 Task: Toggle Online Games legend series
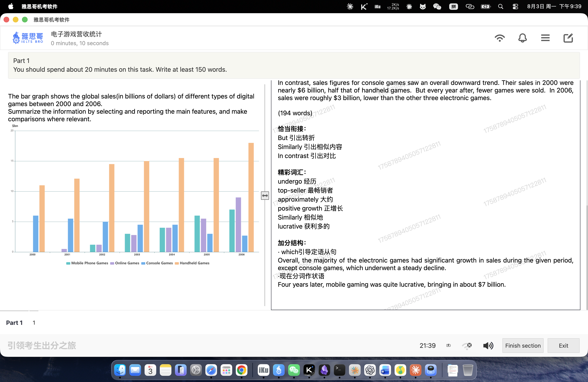click(125, 263)
